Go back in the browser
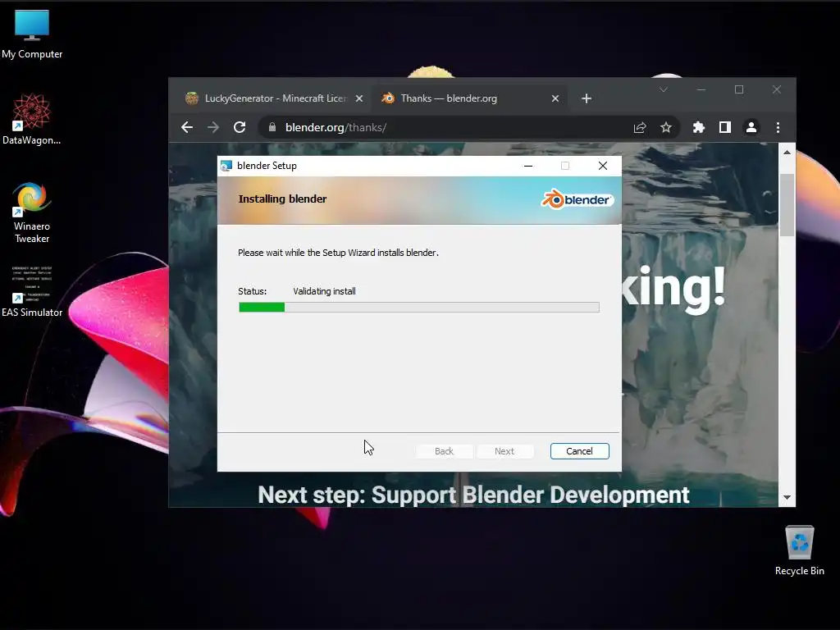Viewport: 840px width, 630px height. (x=187, y=127)
